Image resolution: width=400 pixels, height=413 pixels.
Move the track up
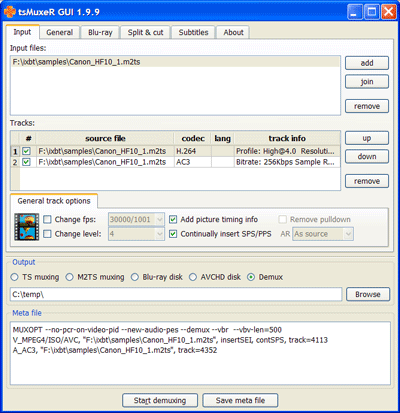click(367, 138)
